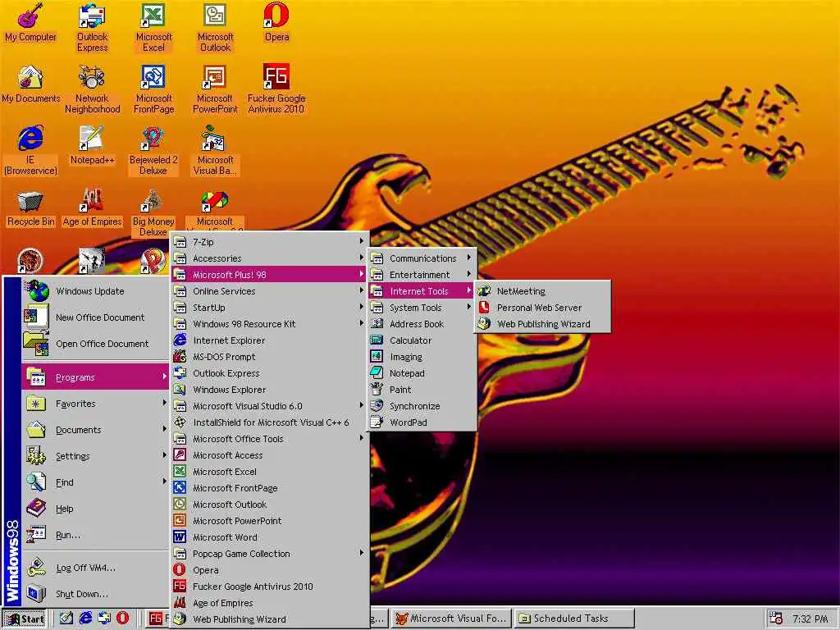Select the Outlook Express desktop shortcut

tap(92, 28)
